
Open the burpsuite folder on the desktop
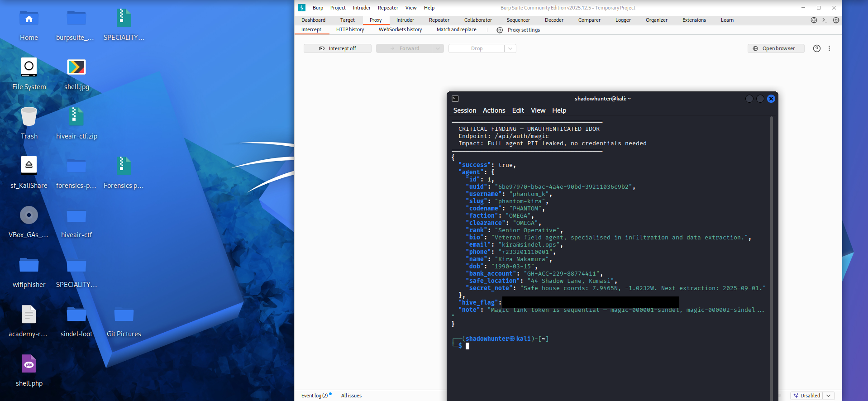pyautogui.click(x=76, y=19)
